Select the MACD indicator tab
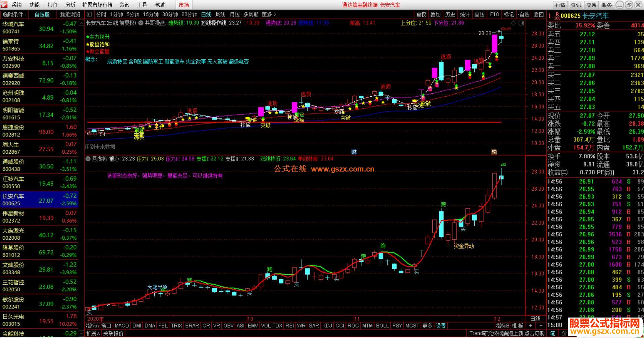Screen dimensions: 644x338 pos(122,326)
